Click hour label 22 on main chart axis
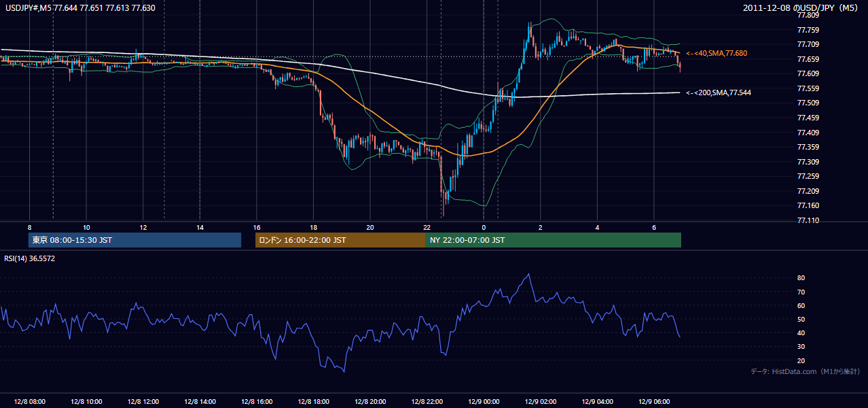This screenshot has height=408, width=868. pos(427,227)
